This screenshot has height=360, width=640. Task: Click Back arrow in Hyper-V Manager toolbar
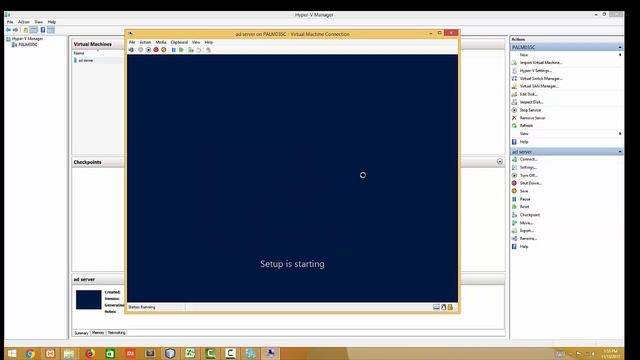click(8, 30)
